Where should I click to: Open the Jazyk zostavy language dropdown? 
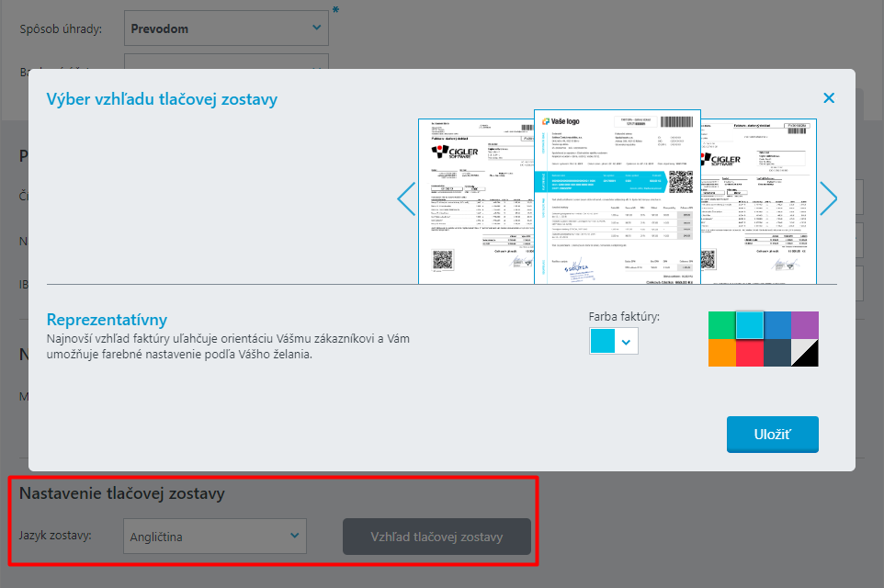(x=214, y=536)
